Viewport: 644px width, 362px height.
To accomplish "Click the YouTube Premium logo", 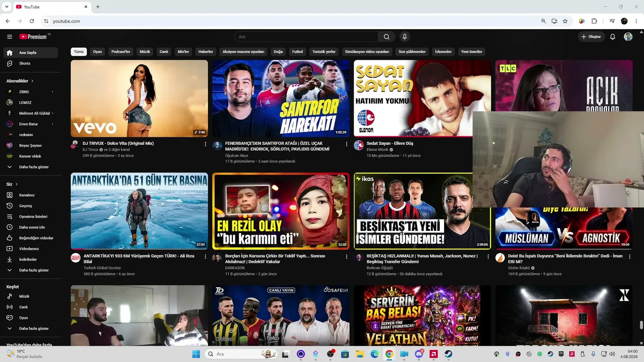I will [34, 37].
